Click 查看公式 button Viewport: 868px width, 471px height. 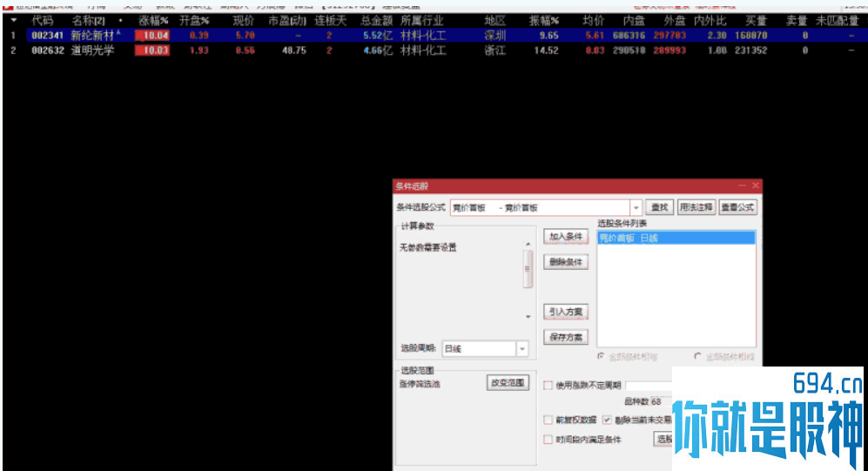point(737,207)
